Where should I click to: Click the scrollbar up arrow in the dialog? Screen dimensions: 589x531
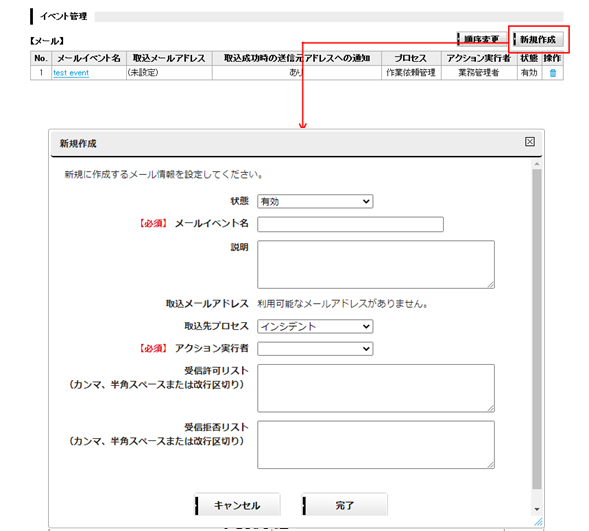click(x=537, y=164)
